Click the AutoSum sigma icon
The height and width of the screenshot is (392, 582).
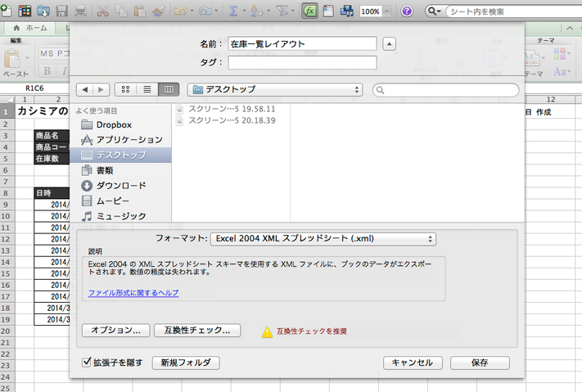click(233, 11)
